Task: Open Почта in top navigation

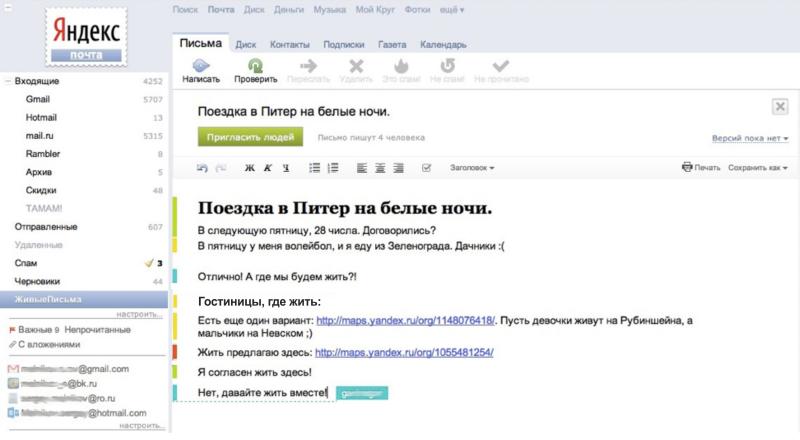Action: pos(221,10)
